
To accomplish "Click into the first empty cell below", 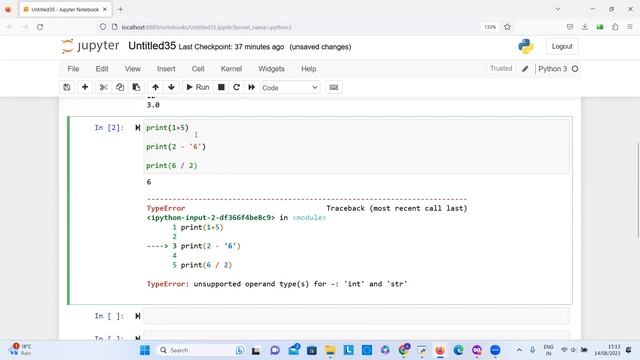I will (356, 316).
